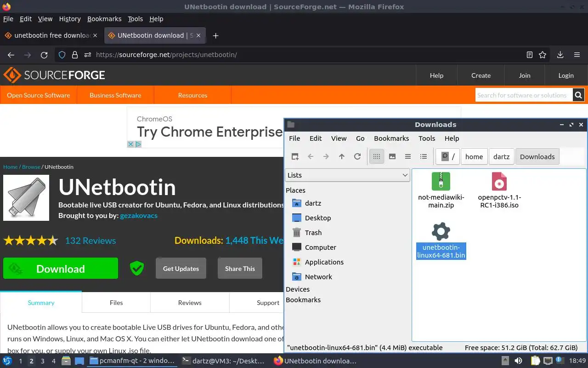Switch file manager to thumbnail view

click(x=392, y=156)
